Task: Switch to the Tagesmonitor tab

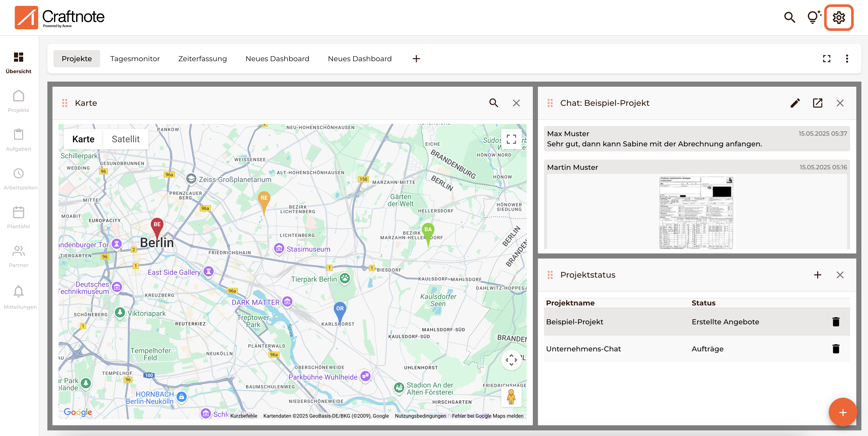Action: (135, 59)
